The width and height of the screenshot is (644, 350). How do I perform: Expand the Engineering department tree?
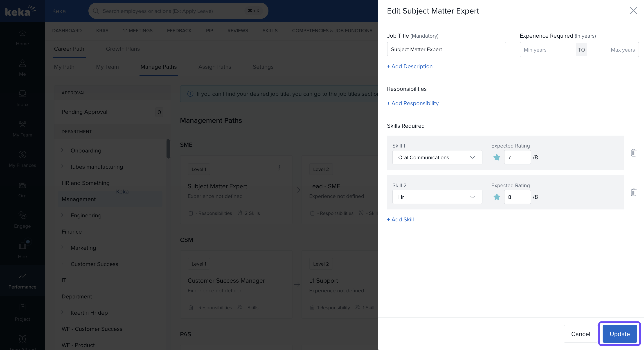pos(62,215)
